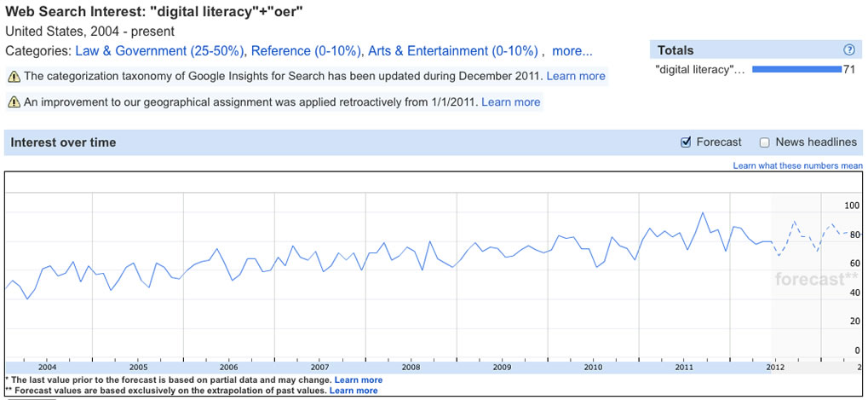This screenshot has height=400, width=868.
Task: Select 2011 on the timeline axis
Action: pos(684,368)
